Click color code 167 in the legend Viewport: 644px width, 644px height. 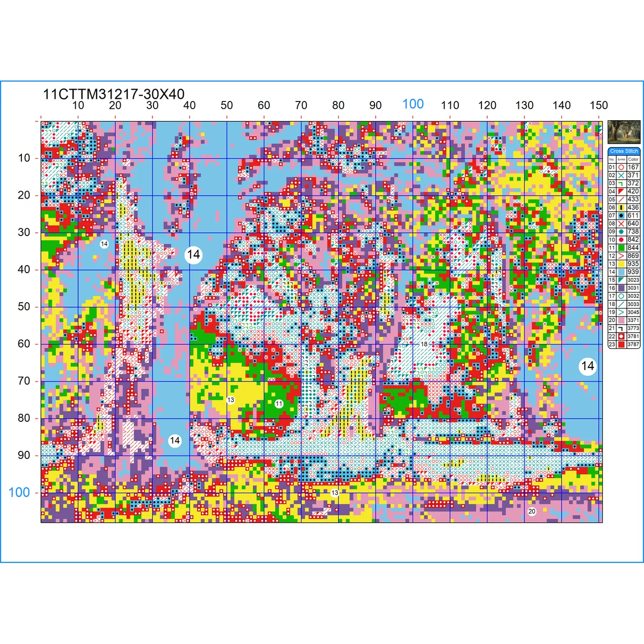tap(633, 167)
